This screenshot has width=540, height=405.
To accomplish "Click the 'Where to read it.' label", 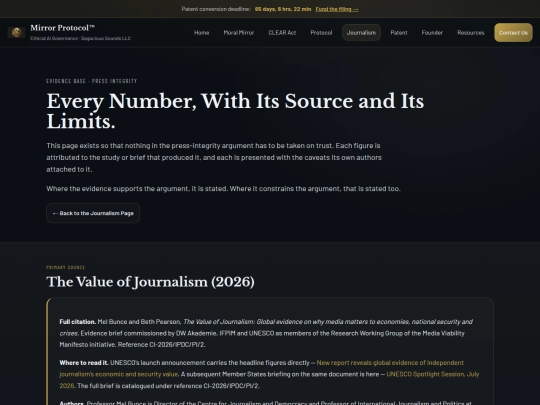I will coord(84,363).
